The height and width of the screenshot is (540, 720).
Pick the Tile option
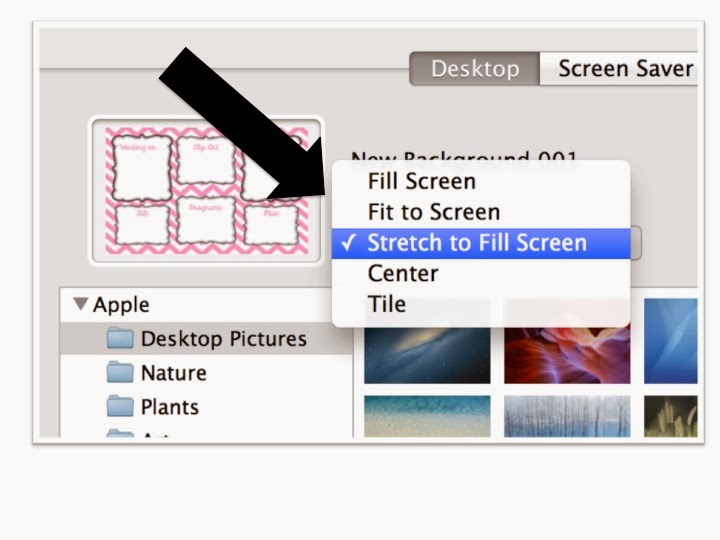coord(386,304)
